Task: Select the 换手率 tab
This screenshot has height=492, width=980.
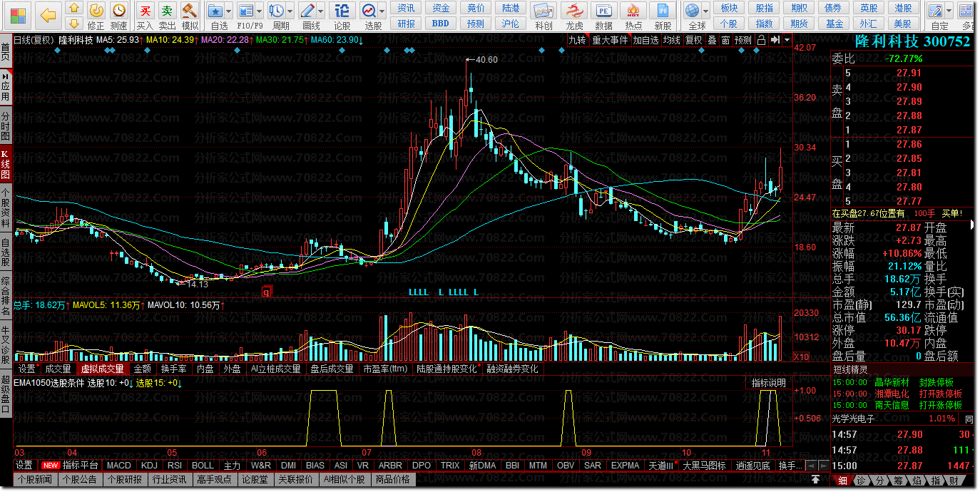Action: (x=174, y=369)
